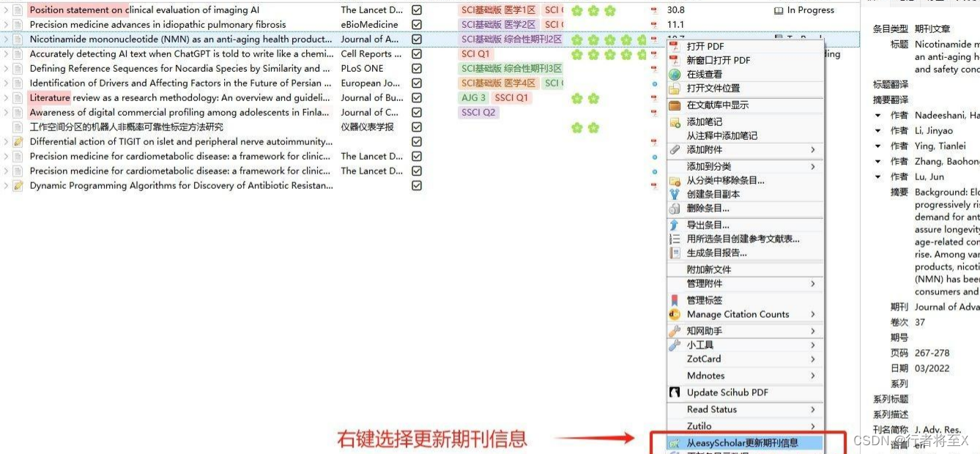Select Nicotinamide mononucleotide (NMN) item title
Image resolution: width=980 pixels, height=454 pixels.
(181, 40)
